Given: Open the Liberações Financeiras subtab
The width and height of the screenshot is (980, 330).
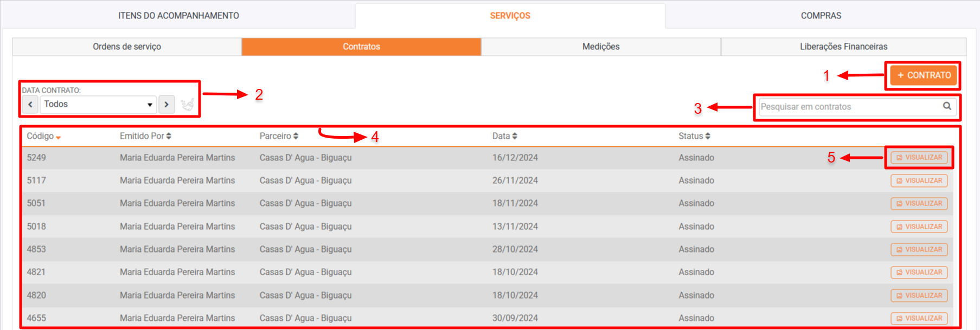Looking at the screenshot, I should pos(843,47).
